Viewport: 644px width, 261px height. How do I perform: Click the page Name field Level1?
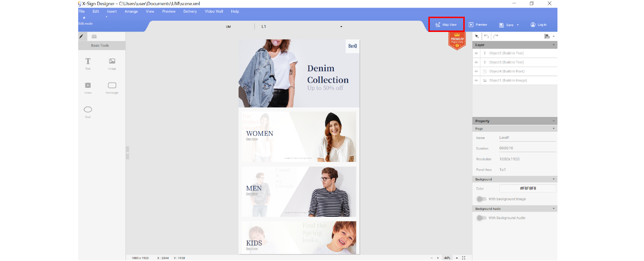point(527,138)
